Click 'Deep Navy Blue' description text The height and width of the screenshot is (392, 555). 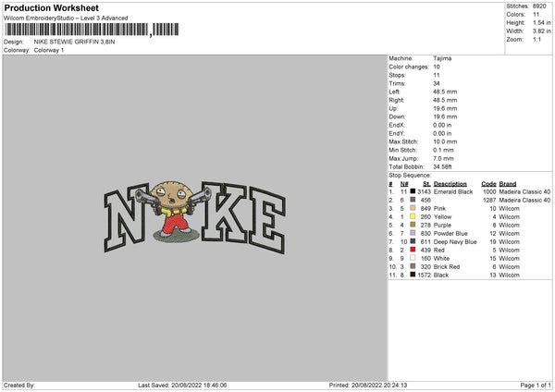point(455,241)
